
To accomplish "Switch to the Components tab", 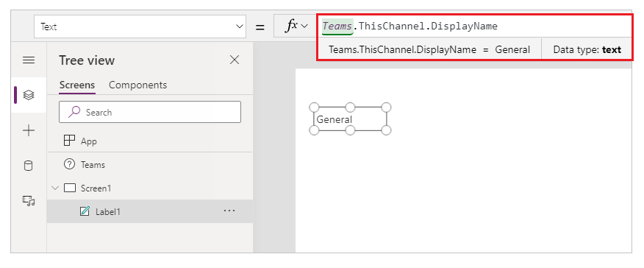I will pyautogui.click(x=138, y=85).
